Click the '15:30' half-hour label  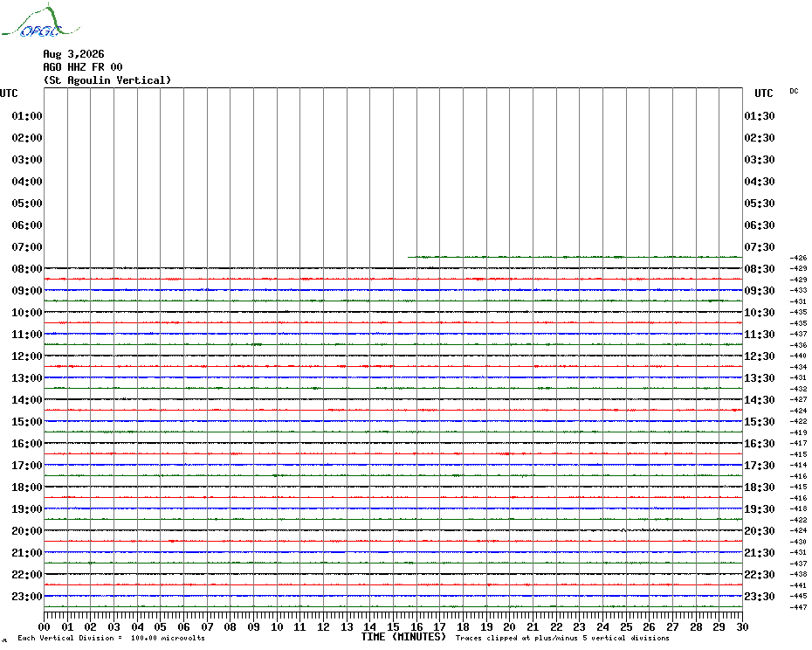760,422
